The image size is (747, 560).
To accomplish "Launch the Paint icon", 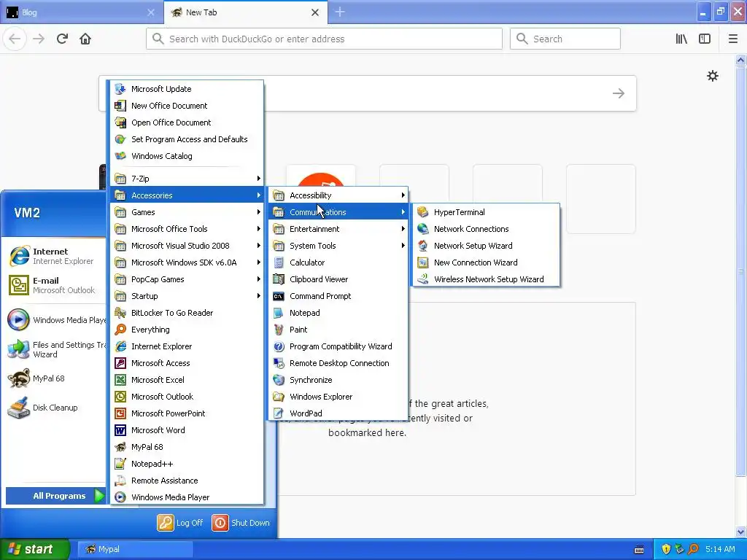I will (x=279, y=330).
